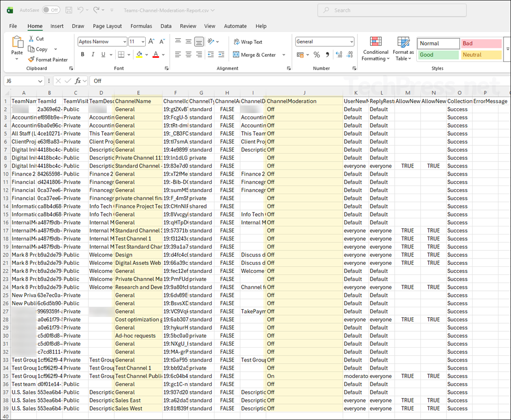This screenshot has height=420, width=511.
Task: Open the Number Format dropdown
Action: (x=351, y=42)
